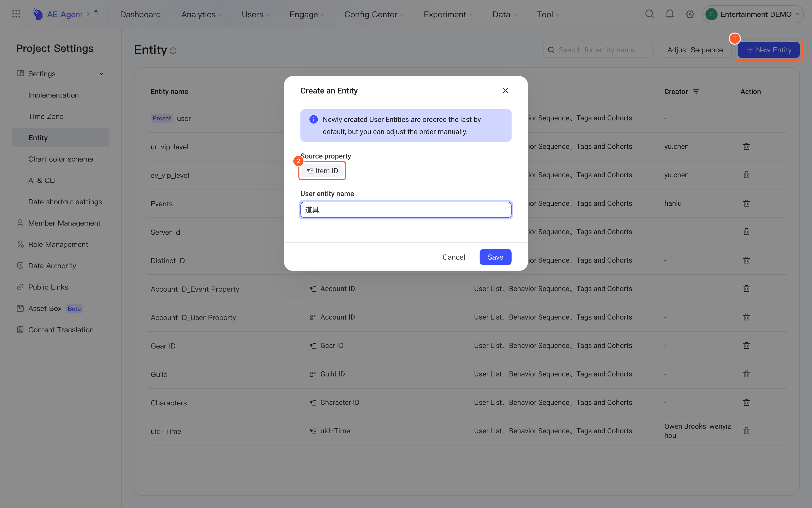
Task: Close the Create an Entity dialog
Action: [505, 90]
